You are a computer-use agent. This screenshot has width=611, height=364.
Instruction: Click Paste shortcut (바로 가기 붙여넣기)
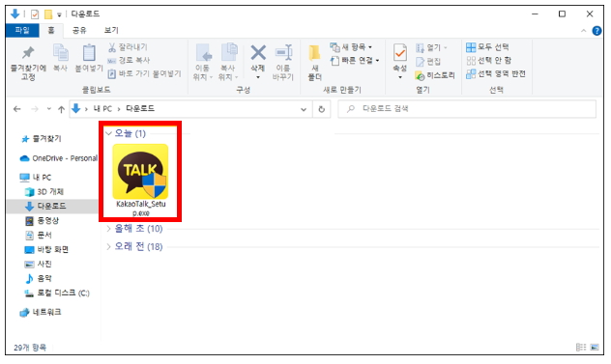145,73
